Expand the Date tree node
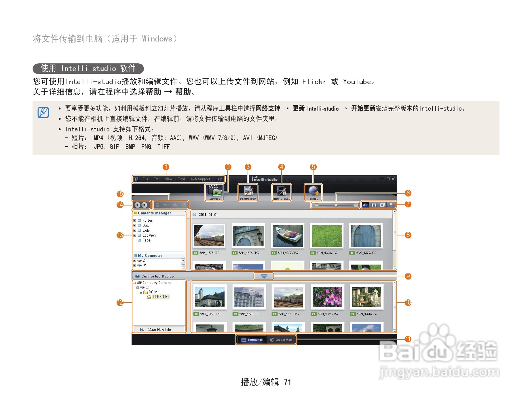The image size is (532, 402). coord(134,225)
